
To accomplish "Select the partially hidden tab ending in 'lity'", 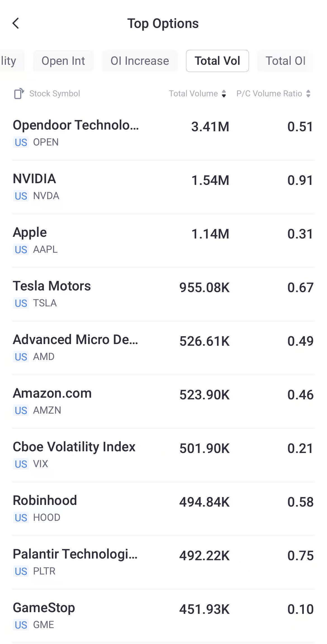I will coord(11,61).
